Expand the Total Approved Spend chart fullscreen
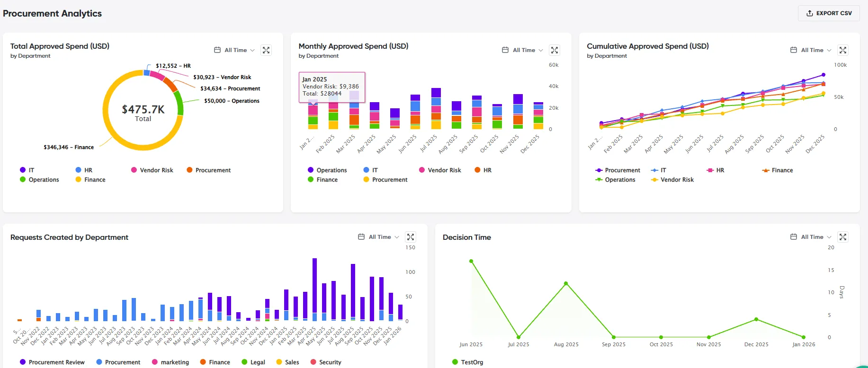The image size is (868, 368). (x=266, y=50)
